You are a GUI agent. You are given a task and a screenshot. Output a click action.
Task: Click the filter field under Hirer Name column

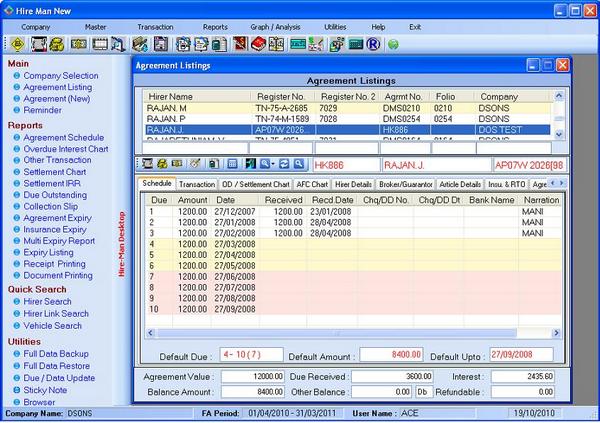tap(195, 148)
